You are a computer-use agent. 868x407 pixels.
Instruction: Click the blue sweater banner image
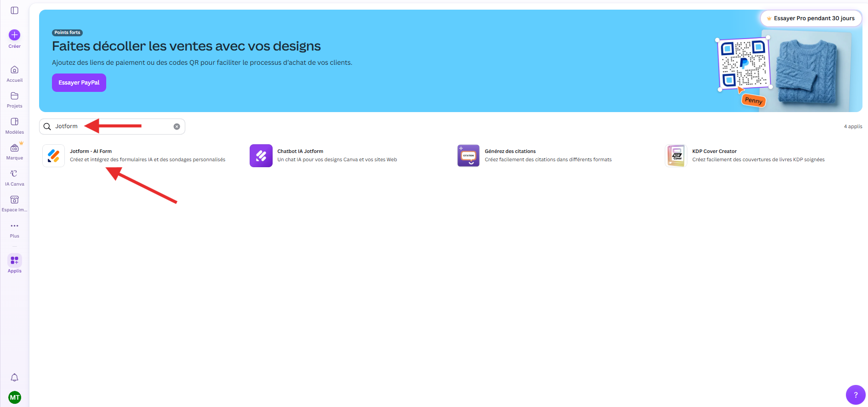tap(808, 71)
